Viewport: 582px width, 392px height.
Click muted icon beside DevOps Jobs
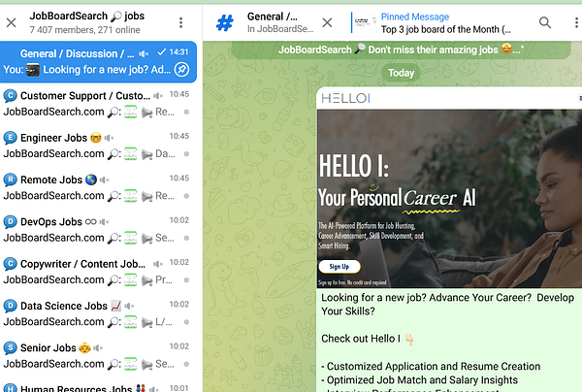(x=104, y=222)
